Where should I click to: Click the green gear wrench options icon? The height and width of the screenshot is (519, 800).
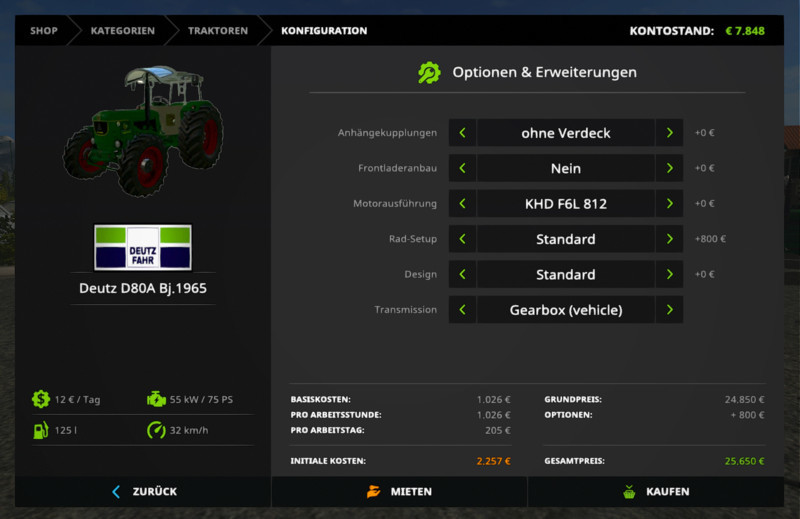tap(429, 72)
